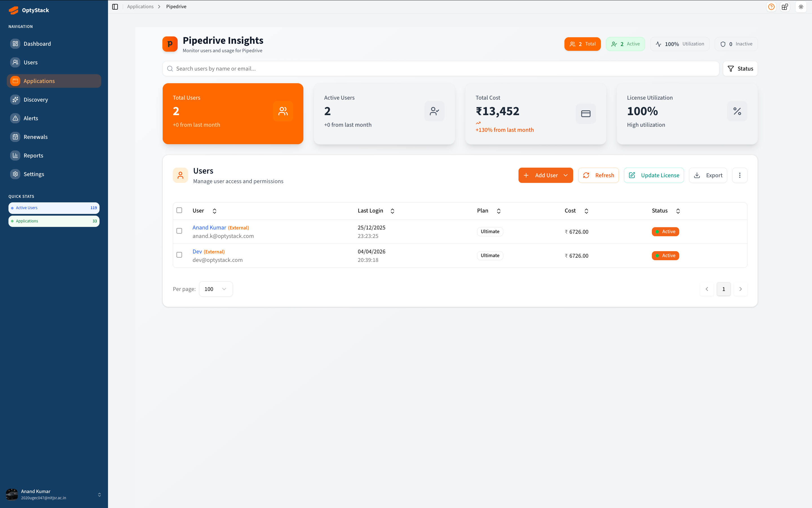Click the dev@optystack.com email

[217, 260]
